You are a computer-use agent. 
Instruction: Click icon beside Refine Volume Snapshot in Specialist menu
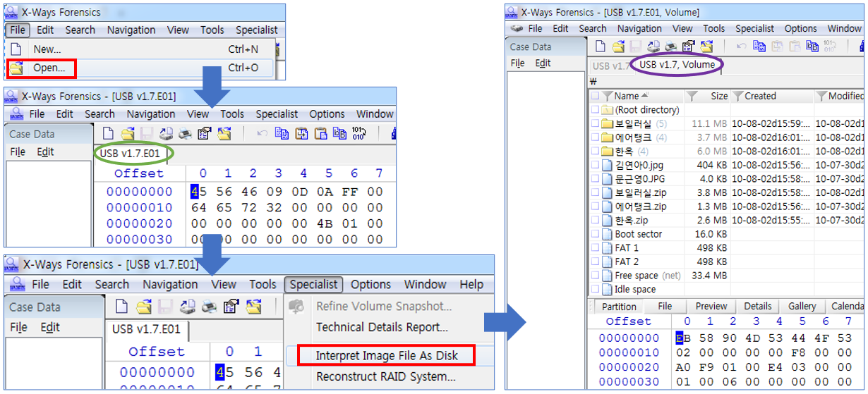297,306
